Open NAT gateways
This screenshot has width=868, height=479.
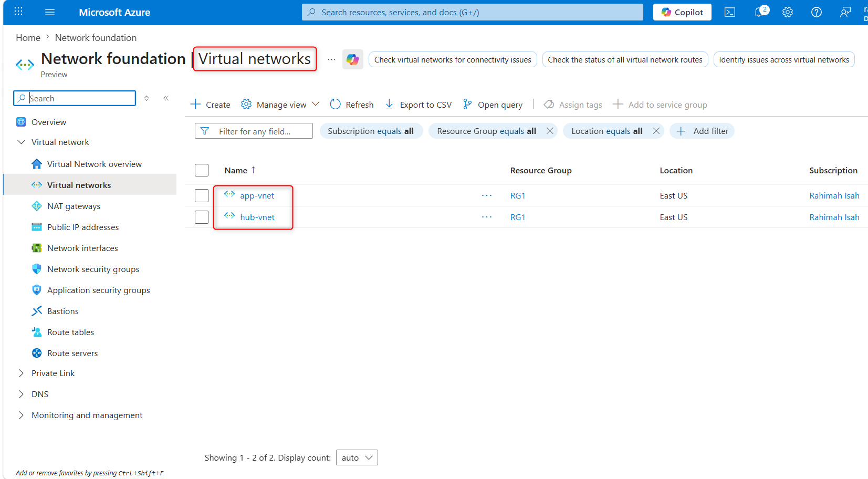74,206
